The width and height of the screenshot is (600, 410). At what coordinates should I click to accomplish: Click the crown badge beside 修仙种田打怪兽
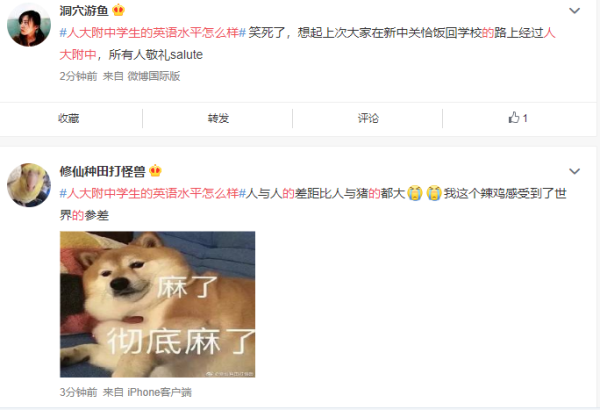click(x=155, y=171)
